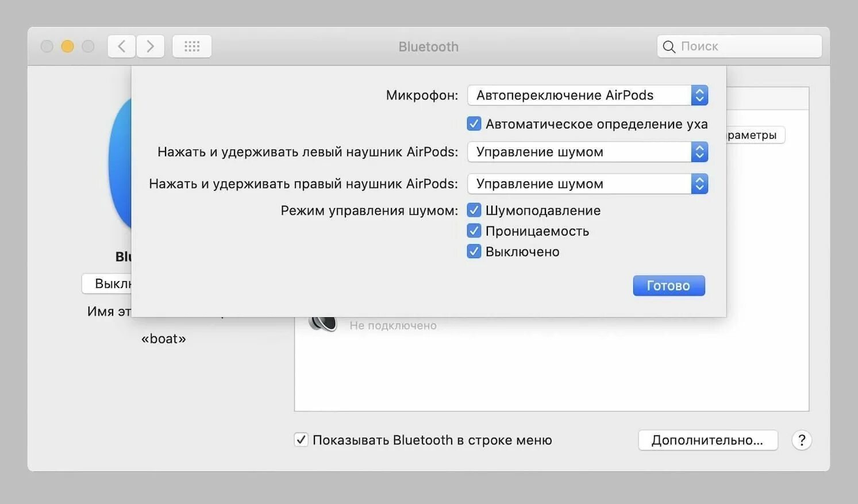
Task: Click into the Поиск search field
Action: [x=740, y=47]
